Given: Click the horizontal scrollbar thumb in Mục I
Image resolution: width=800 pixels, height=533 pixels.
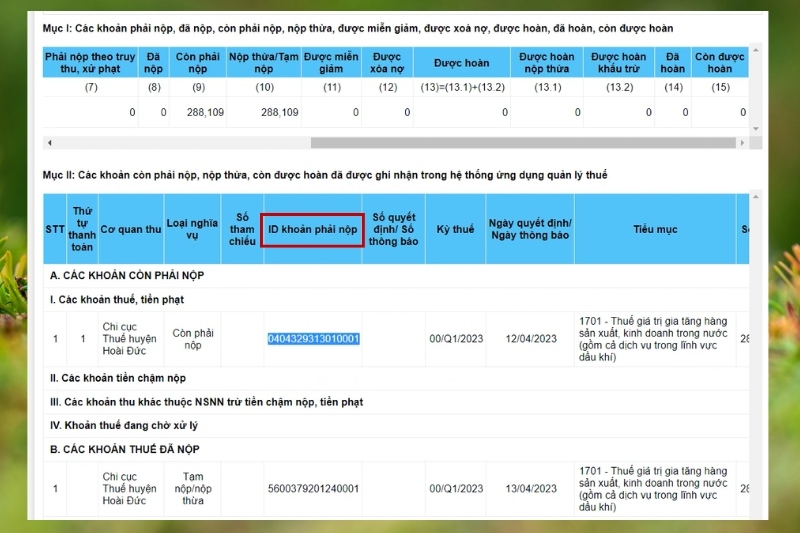Looking at the screenshot, I should pyautogui.click(x=523, y=143).
